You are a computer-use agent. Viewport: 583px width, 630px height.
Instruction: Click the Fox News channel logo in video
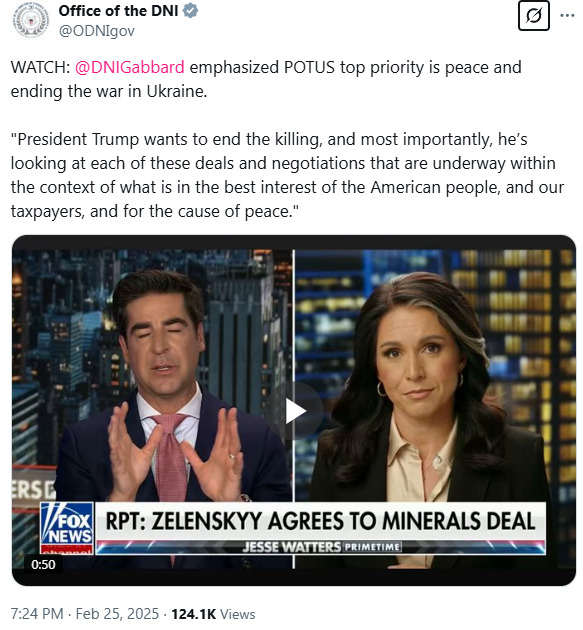pos(67,528)
